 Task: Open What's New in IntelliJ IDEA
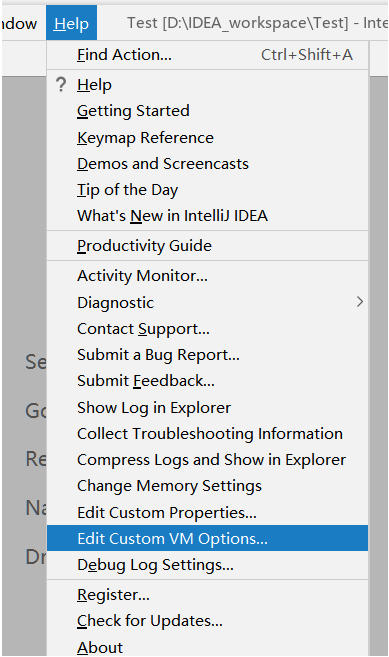(x=207, y=216)
